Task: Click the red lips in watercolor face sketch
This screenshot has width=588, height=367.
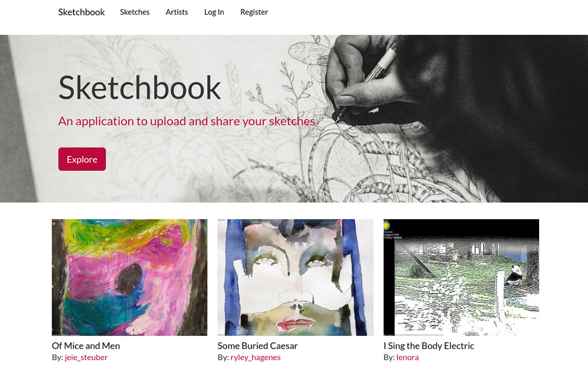Action: click(296, 323)
